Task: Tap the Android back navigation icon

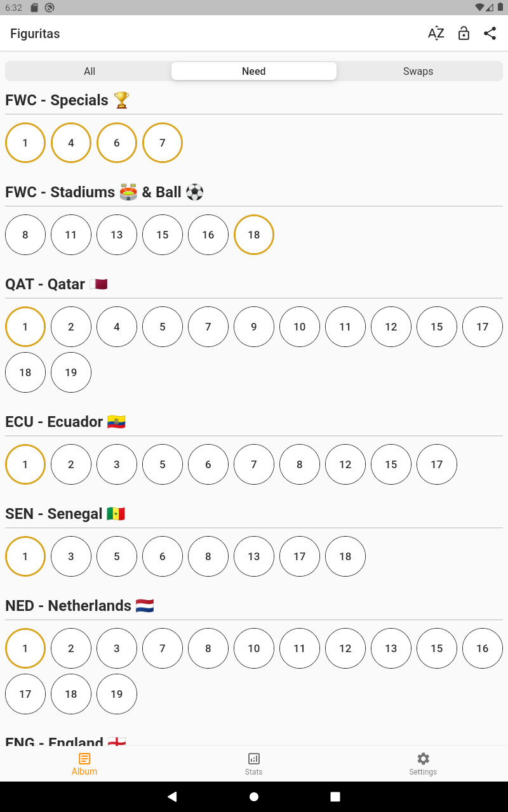Action: coord(172,797)
